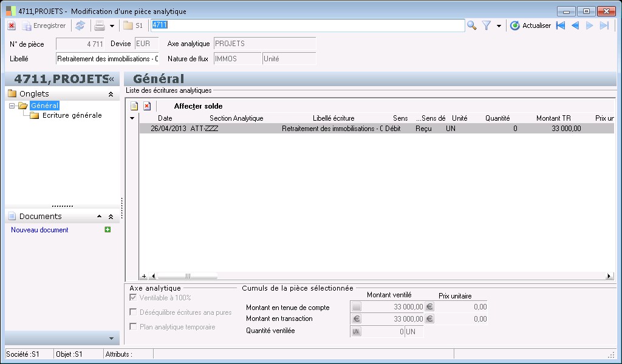
Task: Select 'Ecriture générale' in the tree
Action: click(x=72, y=115)
